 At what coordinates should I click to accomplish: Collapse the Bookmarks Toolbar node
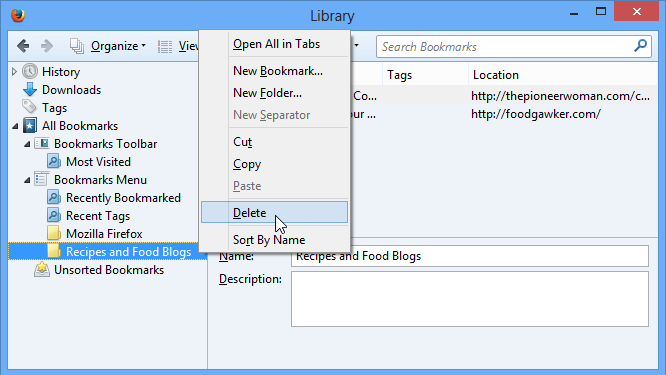point(27,144)
